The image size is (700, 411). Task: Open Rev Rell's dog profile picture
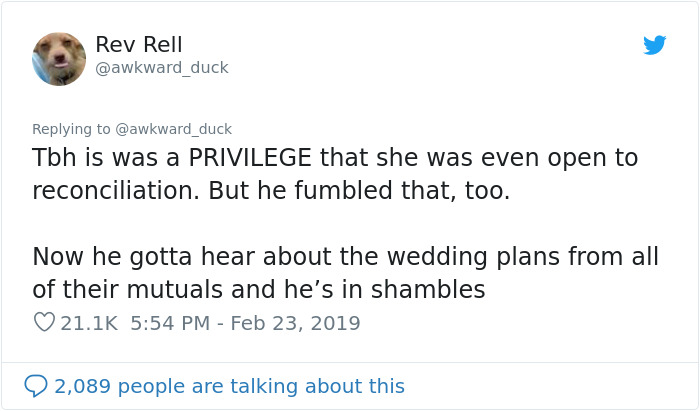(x=59, y=58)
